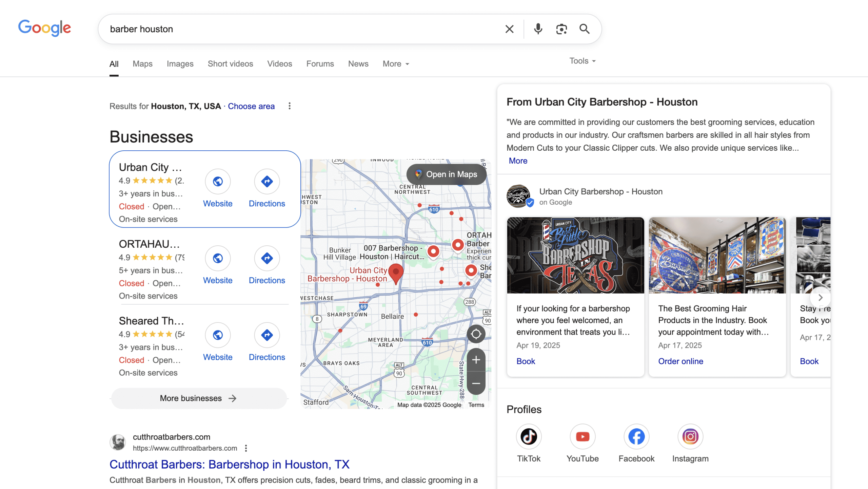Select the All tab
The width and height of the screenshot is (868, 489).
[114, 64]
